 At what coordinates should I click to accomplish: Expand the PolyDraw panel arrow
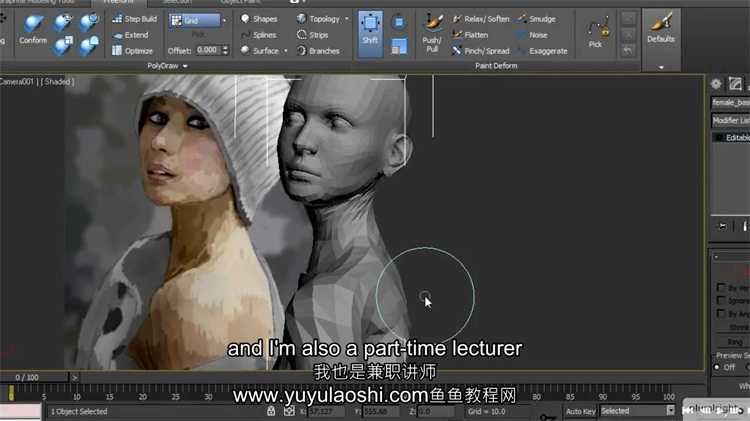tap(185, 66)
